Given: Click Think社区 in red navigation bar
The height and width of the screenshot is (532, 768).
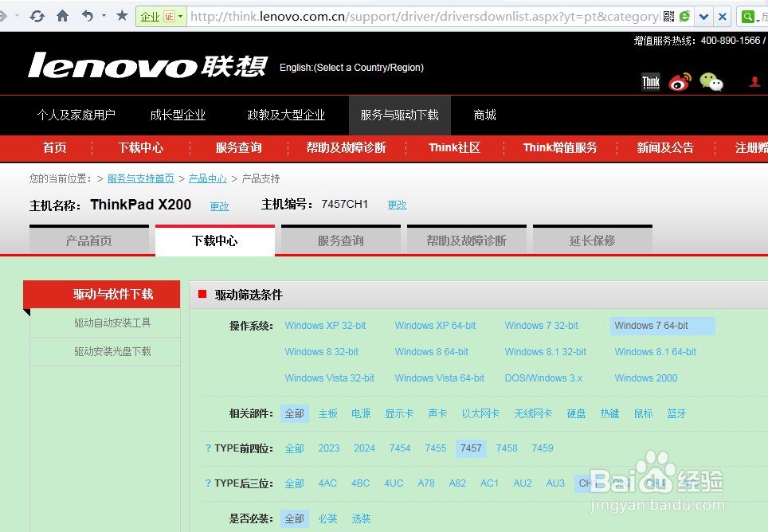Looking at the screenshot, I should click(455, 148).
